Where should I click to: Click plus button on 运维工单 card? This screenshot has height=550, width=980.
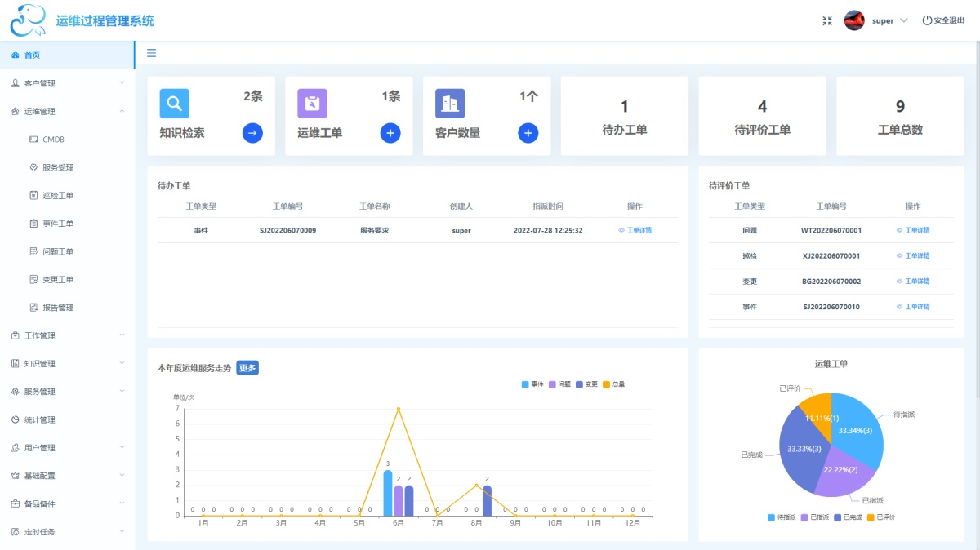pos(390,133)
